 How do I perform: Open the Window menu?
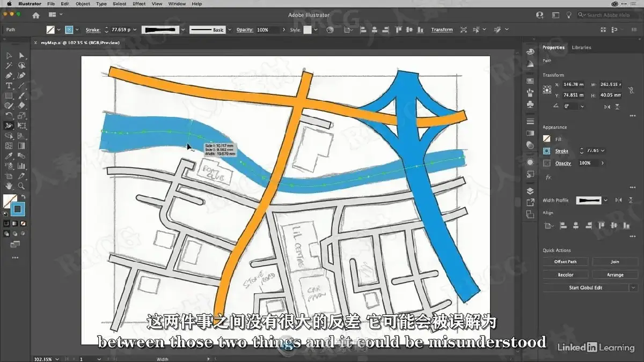[x=177, y=4]
